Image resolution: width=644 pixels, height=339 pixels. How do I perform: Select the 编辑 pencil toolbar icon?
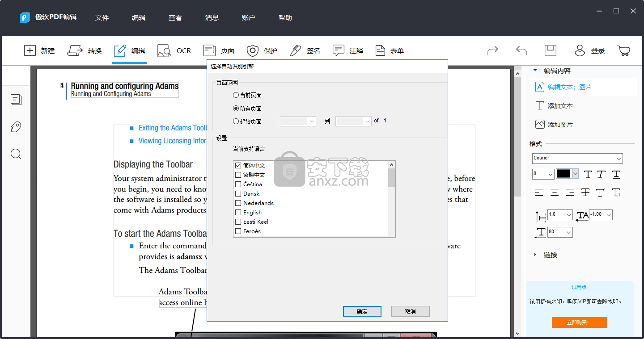tap(120, 50)
